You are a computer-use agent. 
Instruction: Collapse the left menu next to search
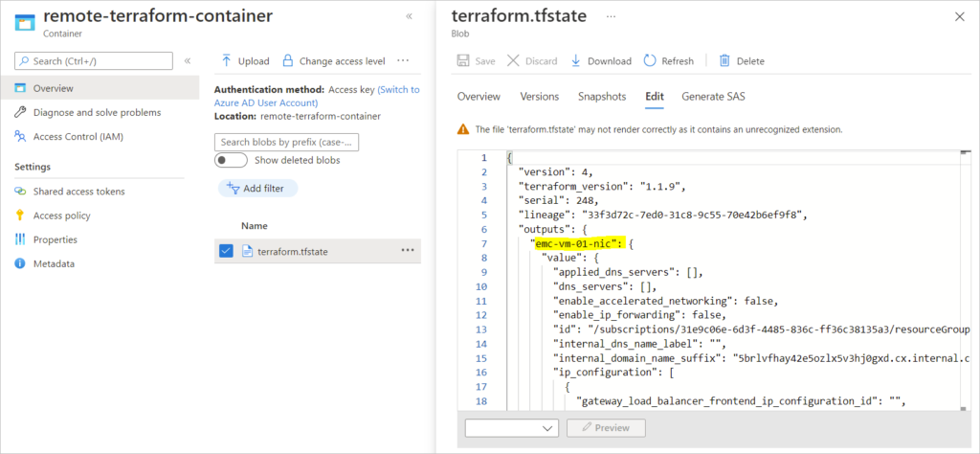pos(187,60)
